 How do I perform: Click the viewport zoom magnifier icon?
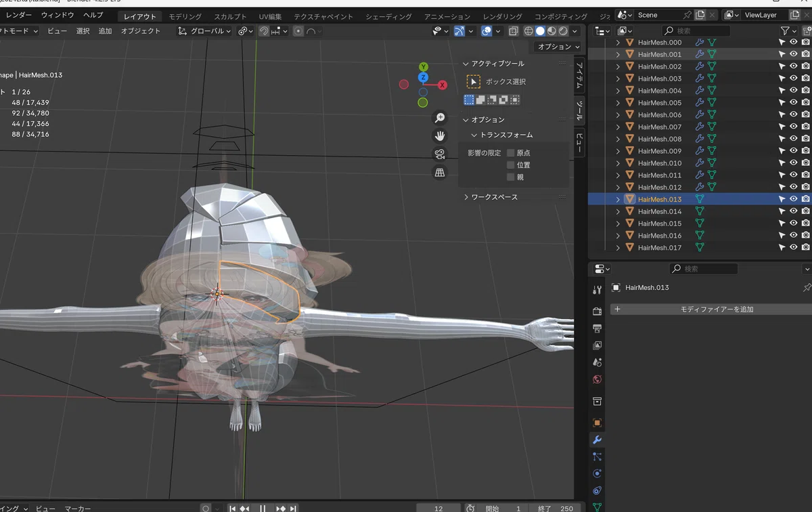(440, 118)
